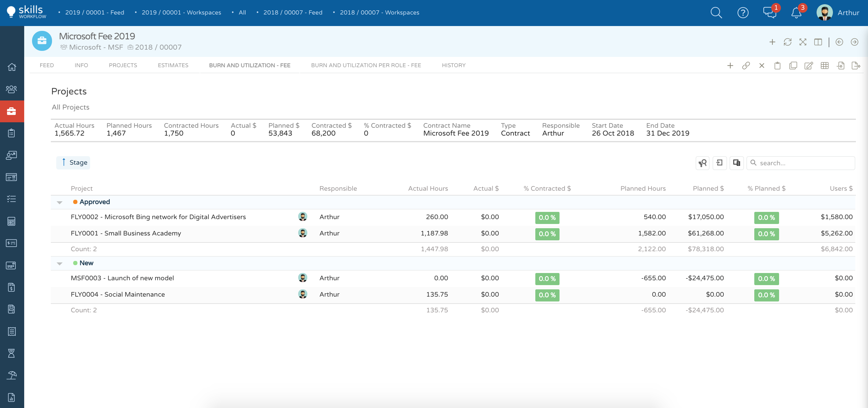Toggle the Stage sort order

coord(73,163)
